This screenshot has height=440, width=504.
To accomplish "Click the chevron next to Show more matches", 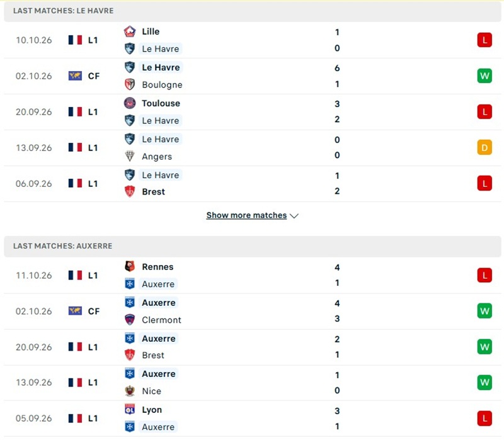I will [294, 216].
